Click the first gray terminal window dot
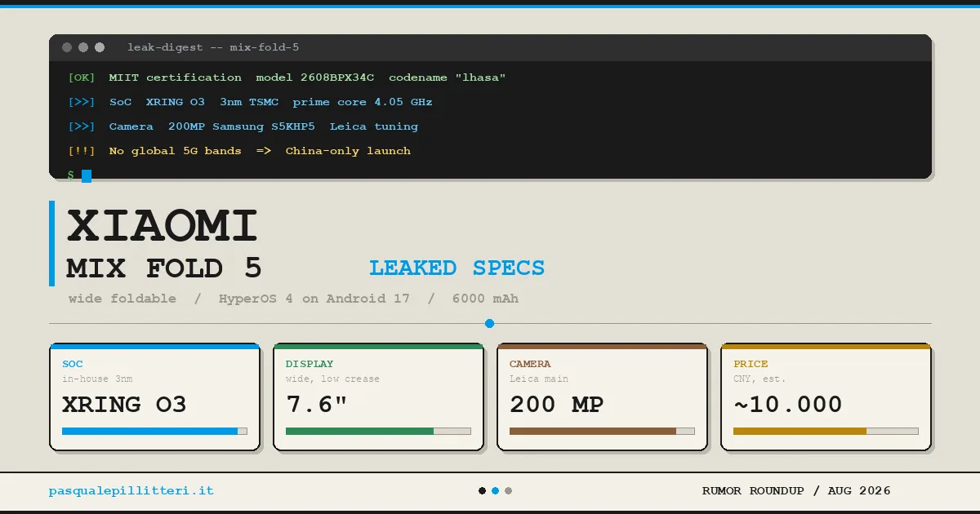Image resolution: width=980 pixels, height=514 pixels. (x=67, y=47)
